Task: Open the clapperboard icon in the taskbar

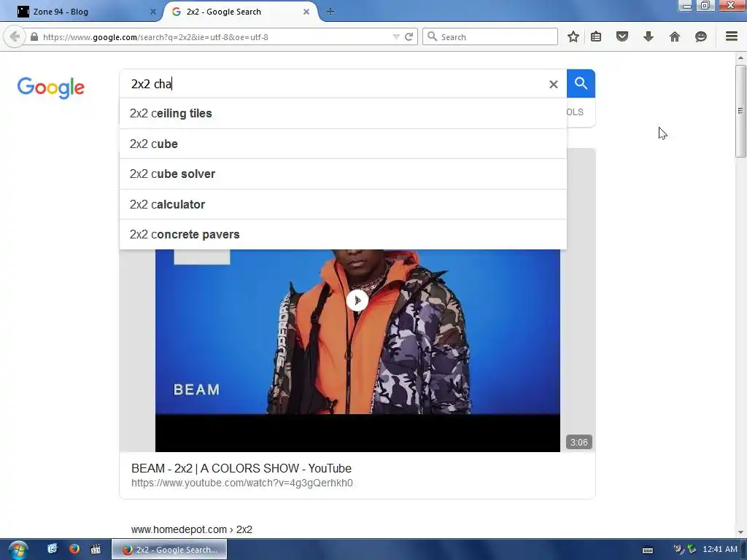Action: pyautogui.click(x=96, y=549)
